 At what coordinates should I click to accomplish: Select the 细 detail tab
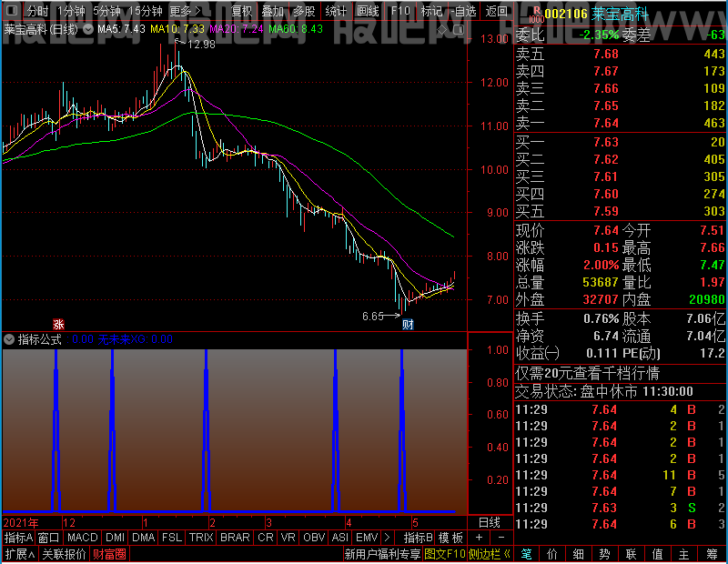click(578, 554)
